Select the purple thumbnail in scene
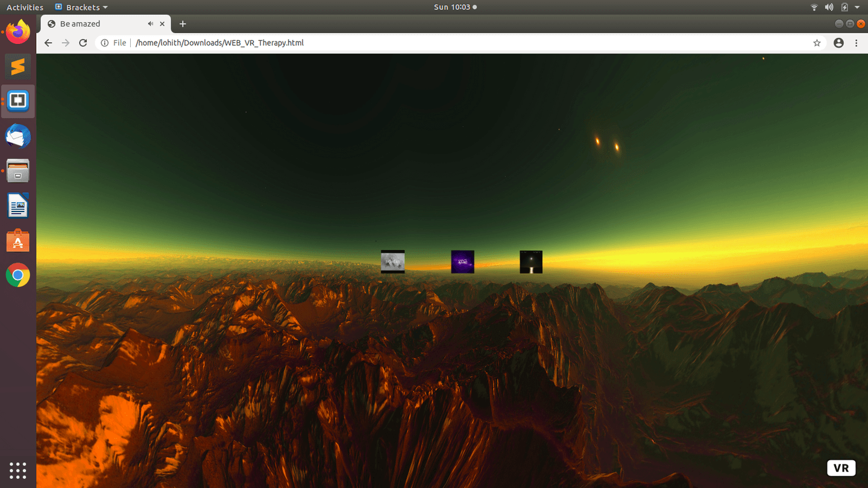Viewport: 868px width, 488px height. coord(462,261)
